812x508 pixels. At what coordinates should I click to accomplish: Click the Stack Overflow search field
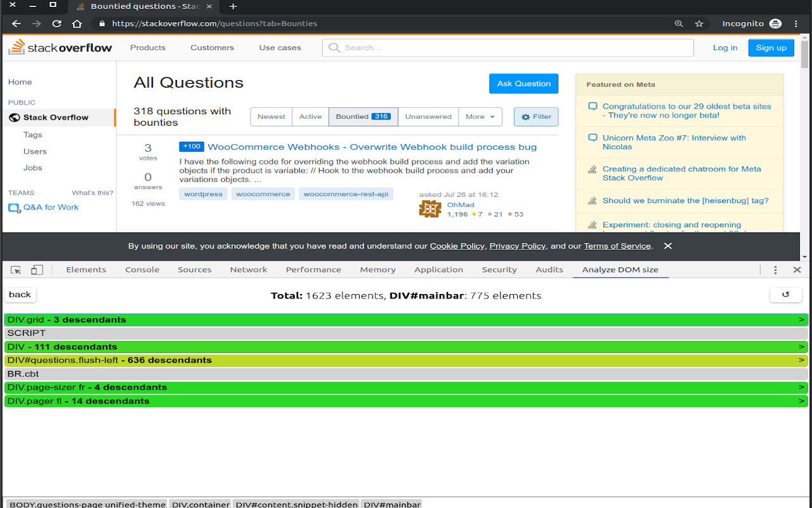(507, 48)
